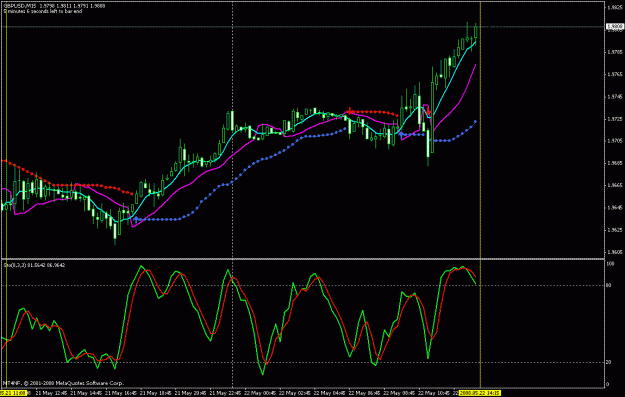Click the 1.9725 price level label
This screenshot has height=397, width=625.
point(615,119)
